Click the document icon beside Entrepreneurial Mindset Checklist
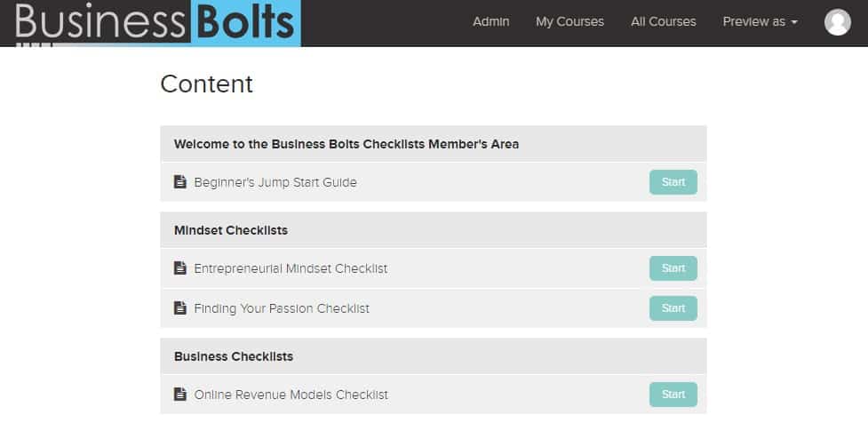The image size is (868, 423). tap(180, 268)
